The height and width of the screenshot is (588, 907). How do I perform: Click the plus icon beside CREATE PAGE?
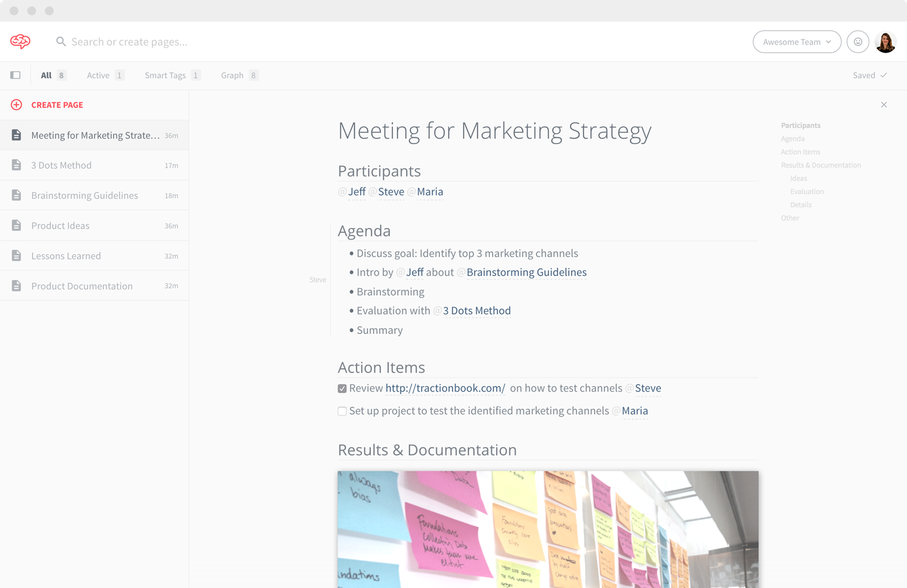tap(16, 105)
